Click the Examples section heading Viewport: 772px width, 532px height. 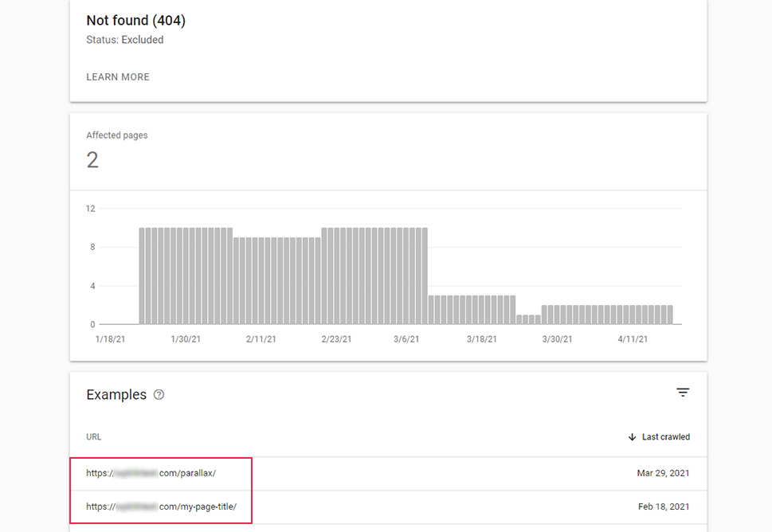coord(116,395)
